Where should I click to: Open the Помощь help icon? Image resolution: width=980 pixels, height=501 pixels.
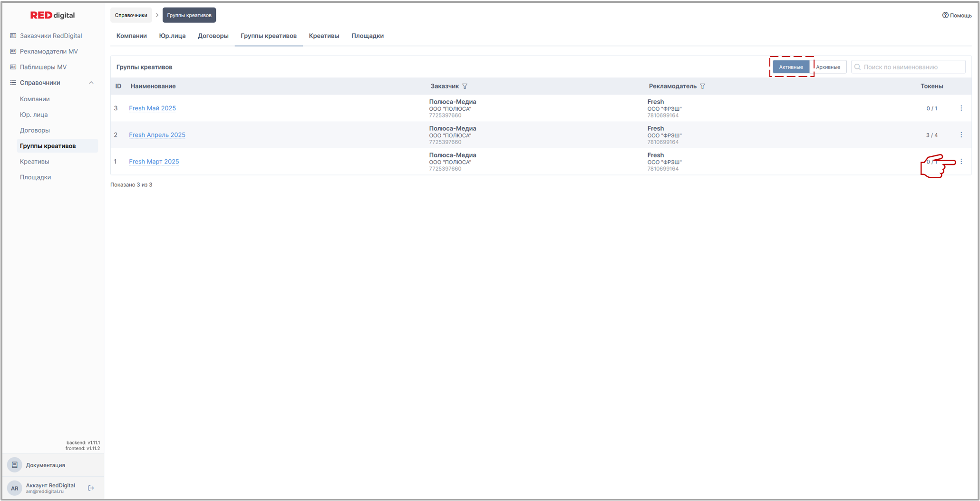[x=945, y=15]
